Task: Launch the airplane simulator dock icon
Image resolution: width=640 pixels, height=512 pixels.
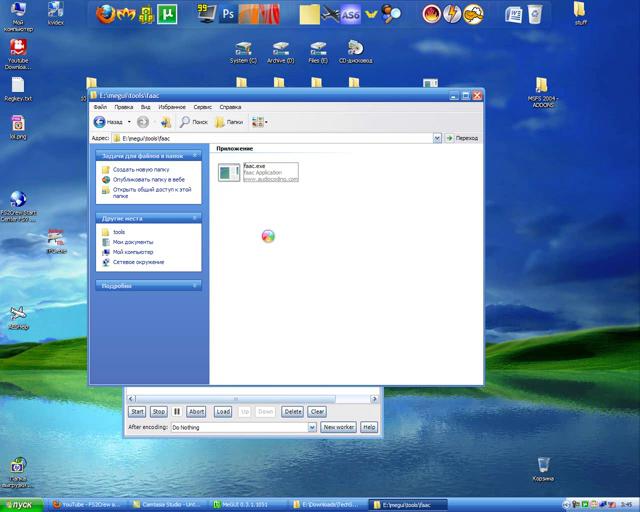Action: (x=330, y=16)
